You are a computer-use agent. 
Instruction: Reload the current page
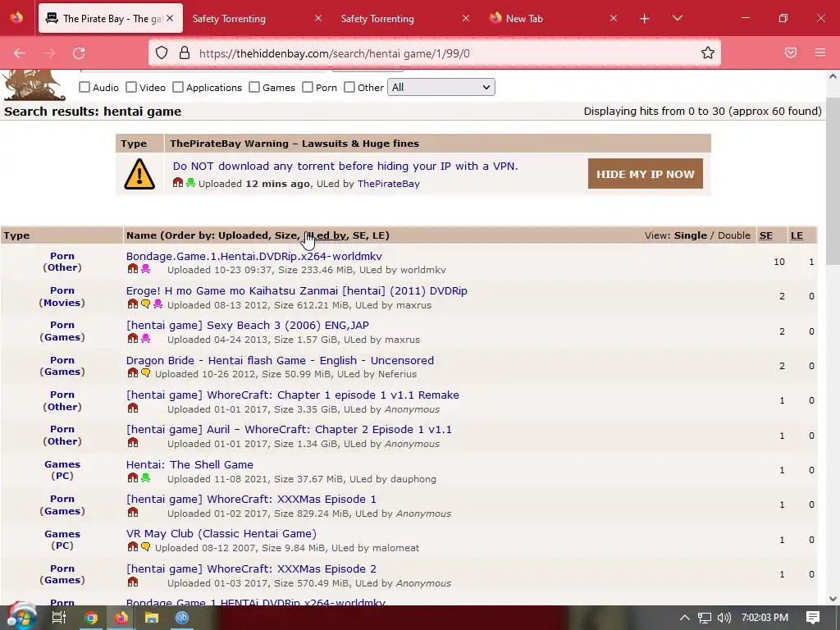[79, 53]
